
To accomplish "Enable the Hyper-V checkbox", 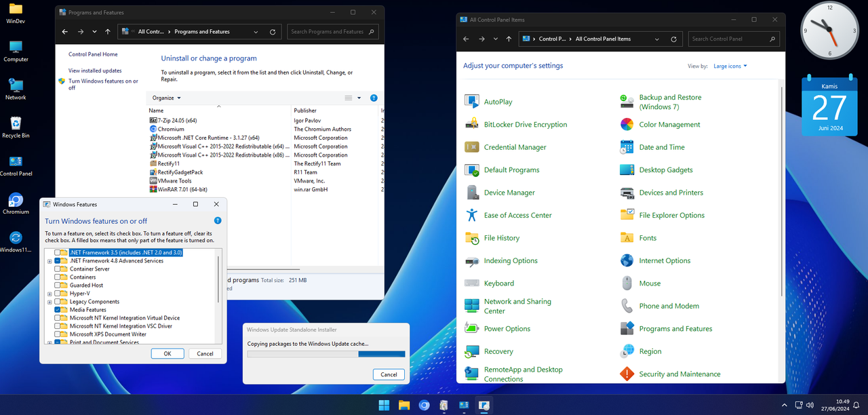I will [58, 293].
